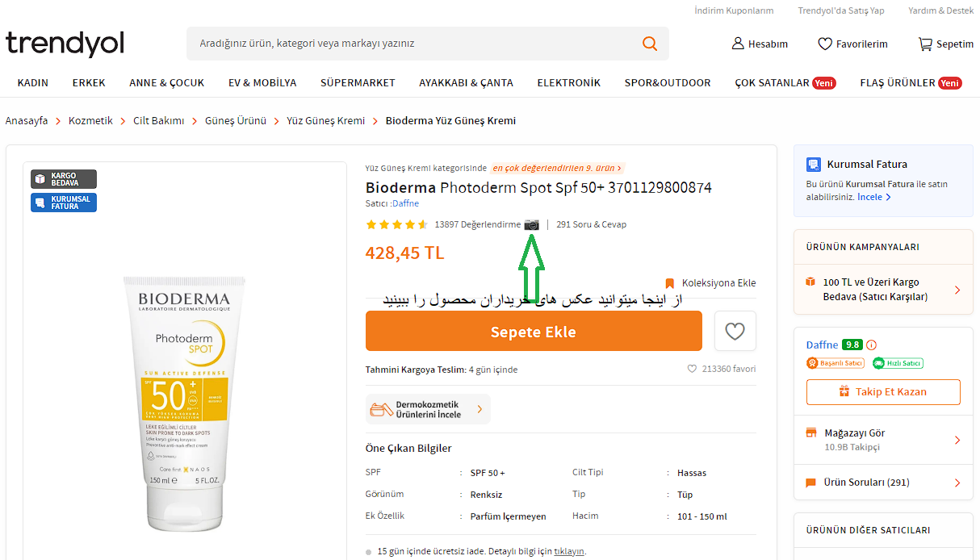The width and height of the screenshot is (980, 560).
Task: Open Hesabım account menu
Action: pyautogui.click(x=760, y=44)
